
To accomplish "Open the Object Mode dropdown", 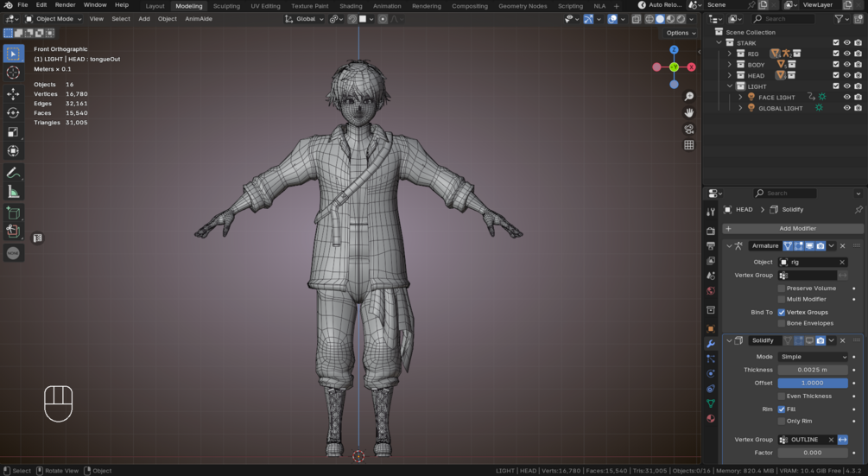I will point(54,18).
